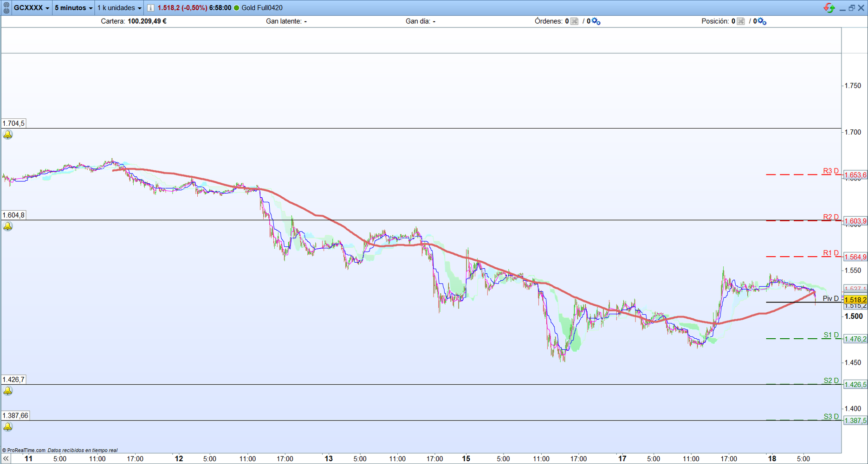
Task: Click the Cartera balance 100.209,49 €
Action: pyautogui.click(x=147, y=21)
